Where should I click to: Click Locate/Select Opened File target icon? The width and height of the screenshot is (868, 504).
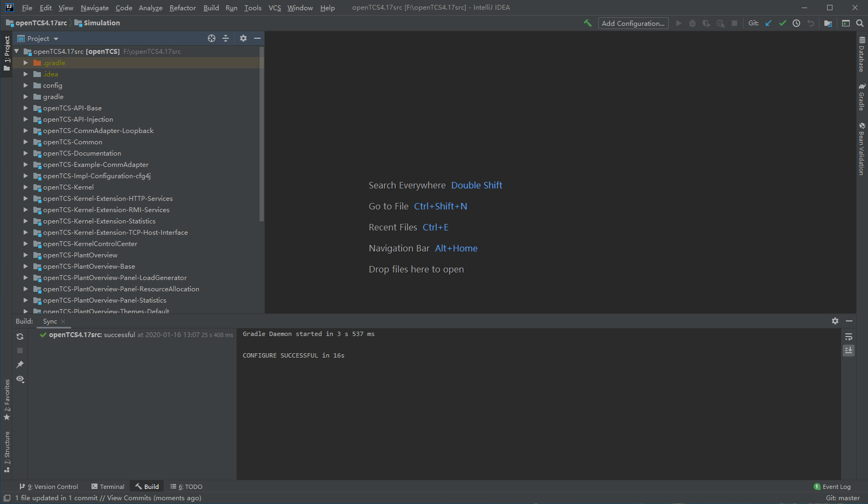pyautogui.click(x=212, y=38)
